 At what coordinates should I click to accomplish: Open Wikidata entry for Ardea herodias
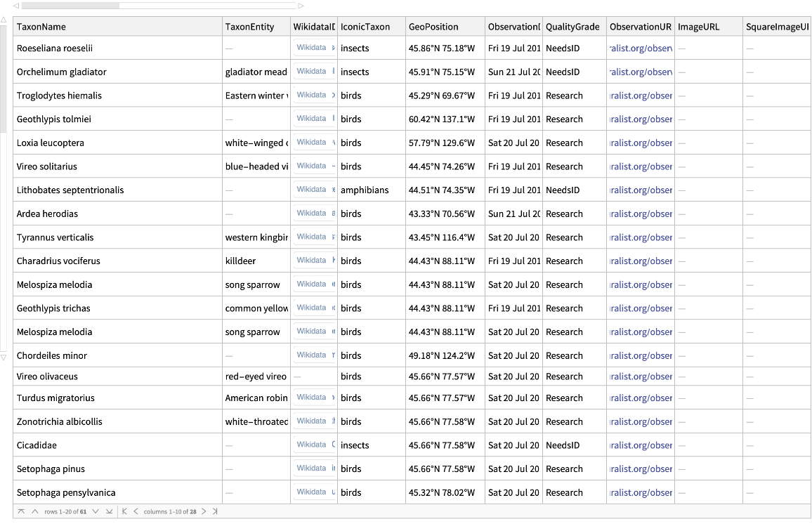(311, 214)
